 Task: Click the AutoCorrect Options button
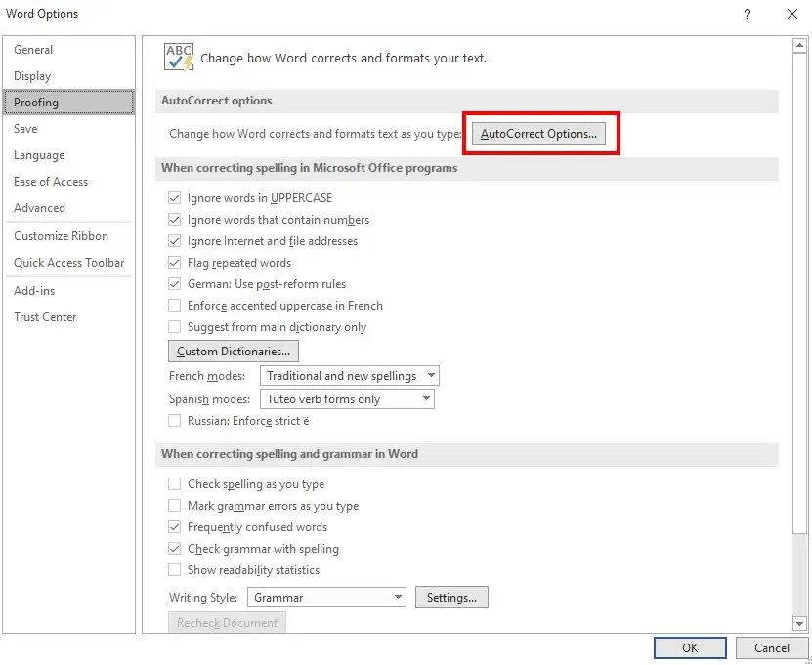click(538, 134)
